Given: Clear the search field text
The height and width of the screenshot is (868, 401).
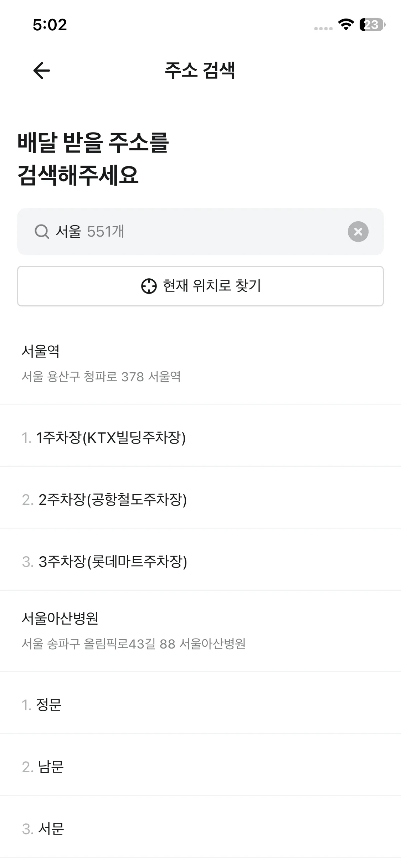Looking at the screenshot, I should coord(358,232).
